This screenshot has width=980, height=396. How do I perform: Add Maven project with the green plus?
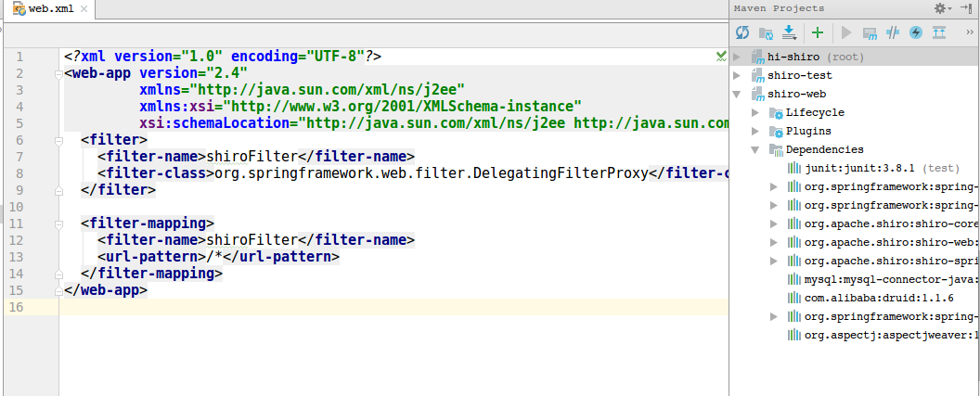pyautogui.click(x=818, y=32)
